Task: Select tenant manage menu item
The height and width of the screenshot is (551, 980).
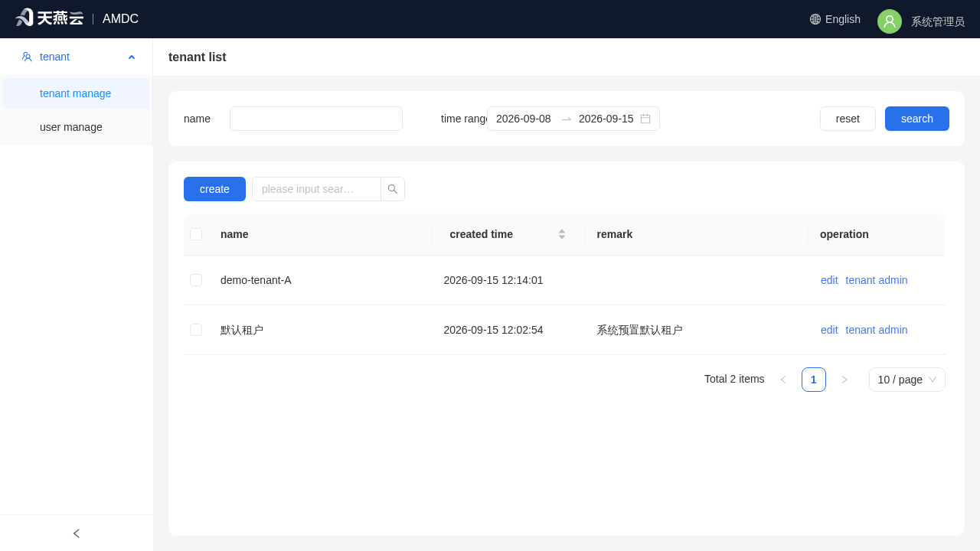Action: [77, 93]
